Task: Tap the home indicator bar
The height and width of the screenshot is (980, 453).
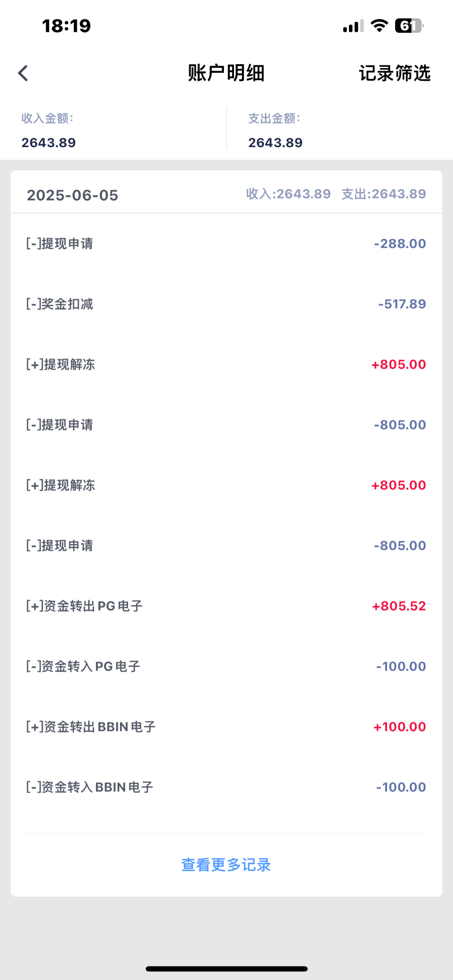Action: click(226, 969)
